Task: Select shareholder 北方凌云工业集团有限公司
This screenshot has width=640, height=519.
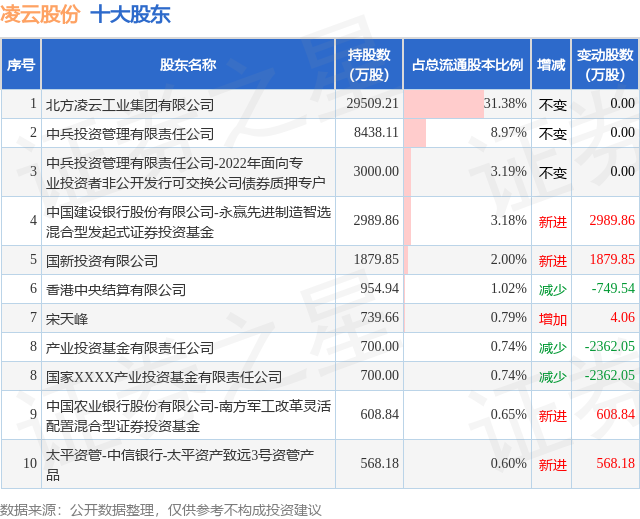Action: coord(130,105)
